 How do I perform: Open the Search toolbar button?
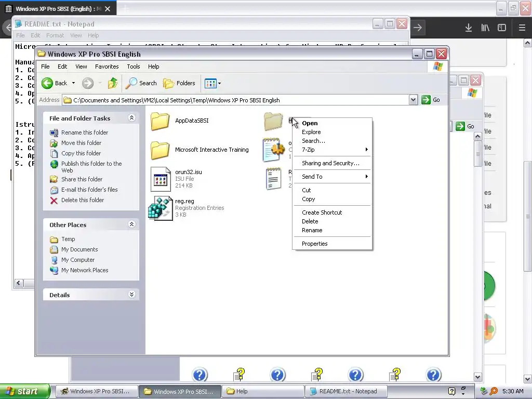[x=141, y=83]
